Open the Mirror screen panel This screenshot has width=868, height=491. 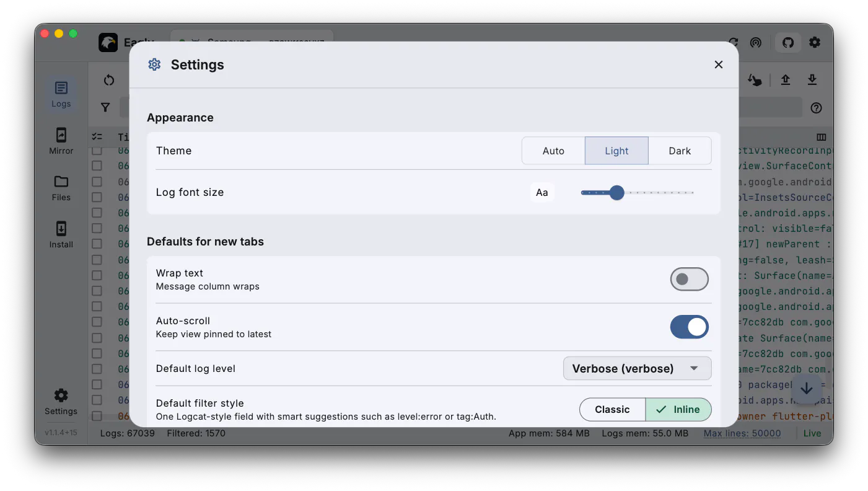(61, 141)
